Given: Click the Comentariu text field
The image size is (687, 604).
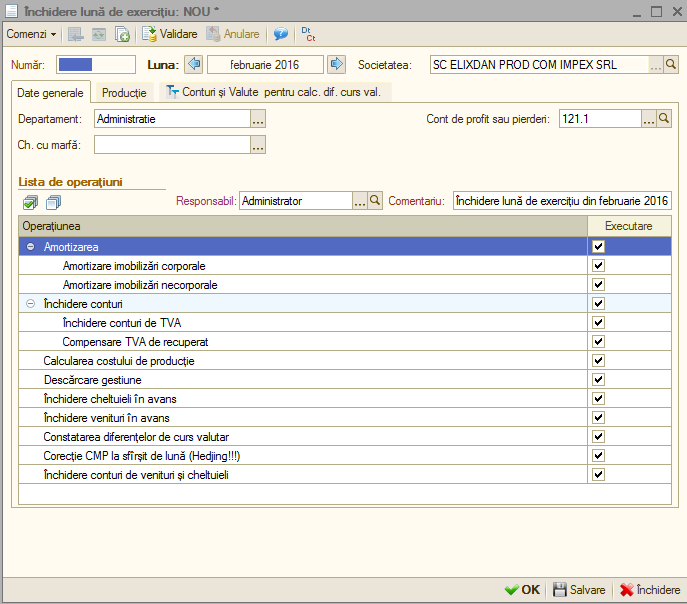Looking at the screenshot, I should click(562, 201).
